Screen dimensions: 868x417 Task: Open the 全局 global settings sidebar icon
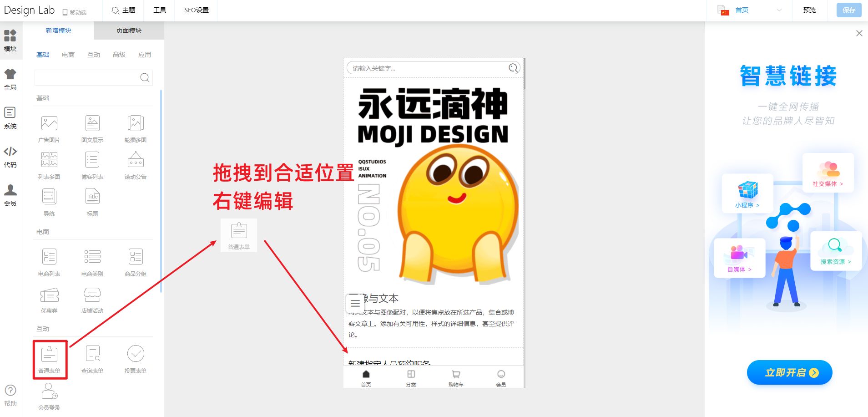tap(10, 79)
